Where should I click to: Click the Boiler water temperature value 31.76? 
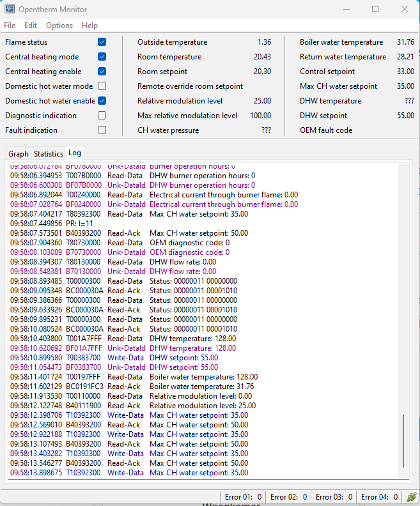pos(405,42)
